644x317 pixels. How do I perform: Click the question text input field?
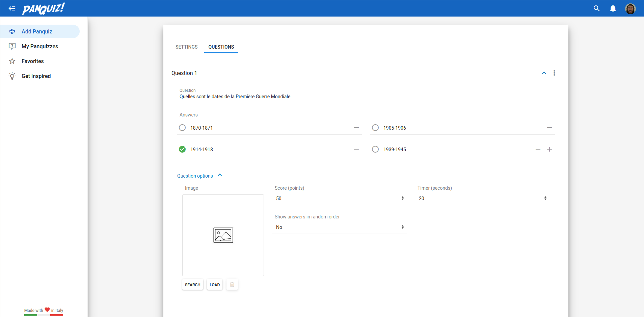[x=366, y=97]
